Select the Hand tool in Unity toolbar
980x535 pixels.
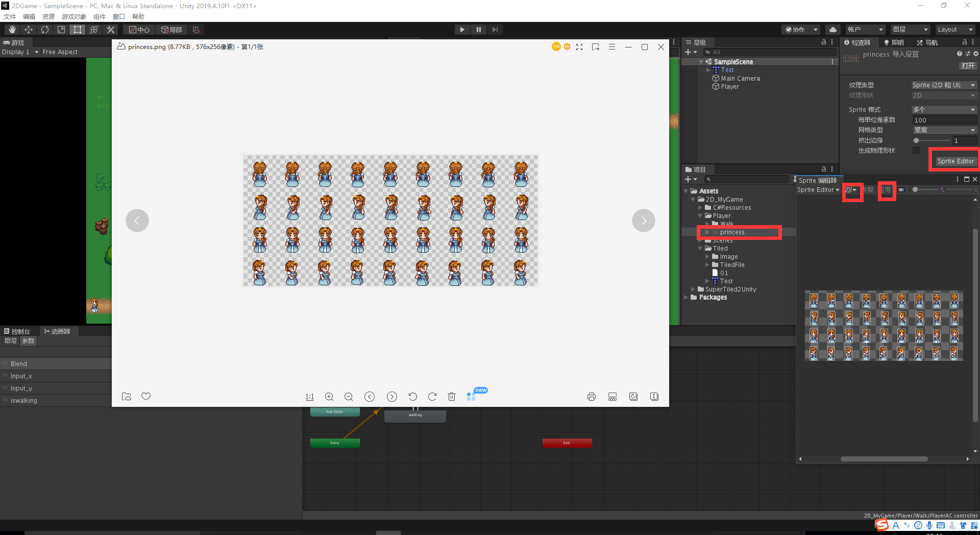coord(12,30)
